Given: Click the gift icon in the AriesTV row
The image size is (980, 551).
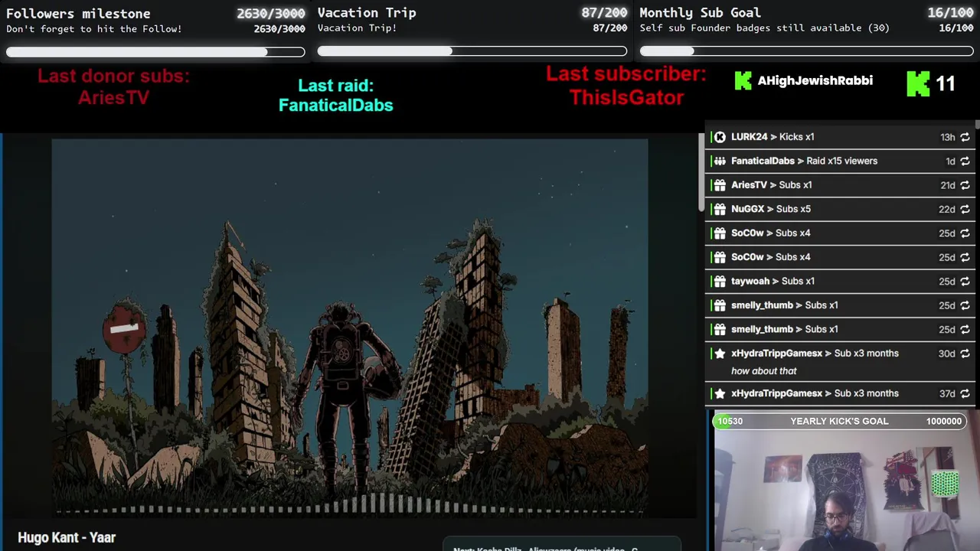Looking at the screenshot, I should (x=720, y=185).
